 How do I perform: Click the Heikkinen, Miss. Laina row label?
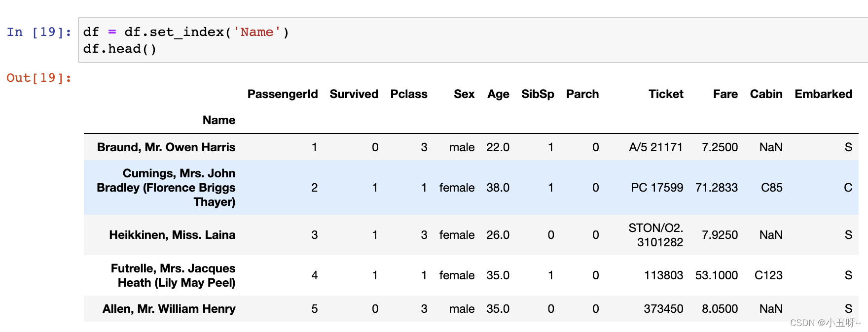click(172, 235)
